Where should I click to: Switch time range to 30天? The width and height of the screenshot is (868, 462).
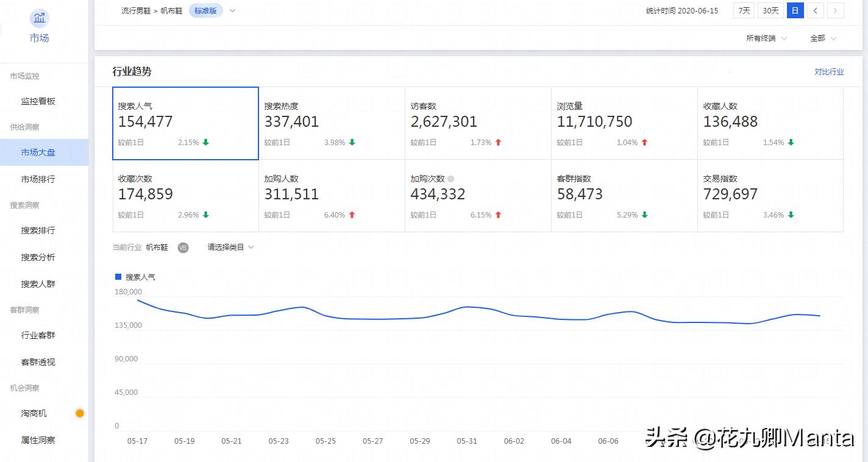(770, 10)
